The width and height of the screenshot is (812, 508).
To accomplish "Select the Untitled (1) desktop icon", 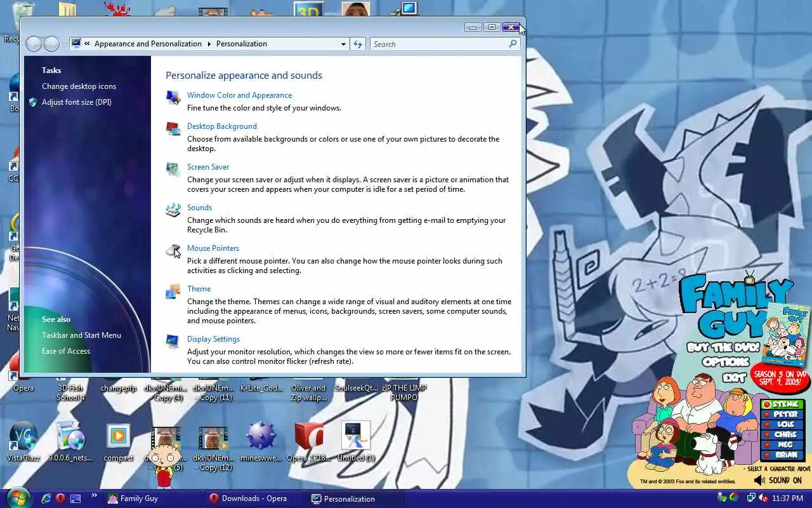I will [356, 442].
